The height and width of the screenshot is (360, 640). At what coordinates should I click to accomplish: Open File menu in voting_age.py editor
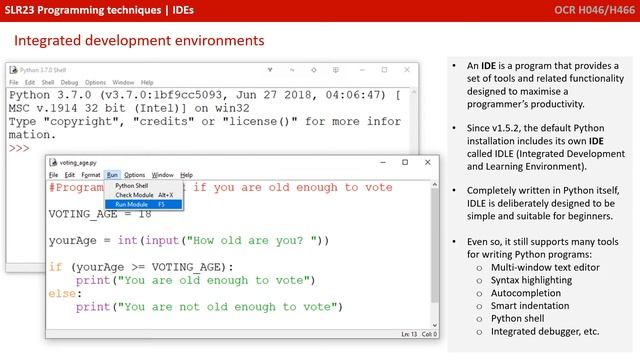[x=53, y=175]
